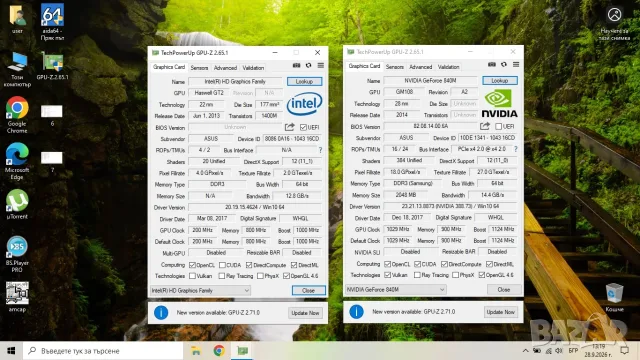Open aida64 desktop shortcut
The height and width of the screenshot is (360, 640).
click(x=52, y=22)
